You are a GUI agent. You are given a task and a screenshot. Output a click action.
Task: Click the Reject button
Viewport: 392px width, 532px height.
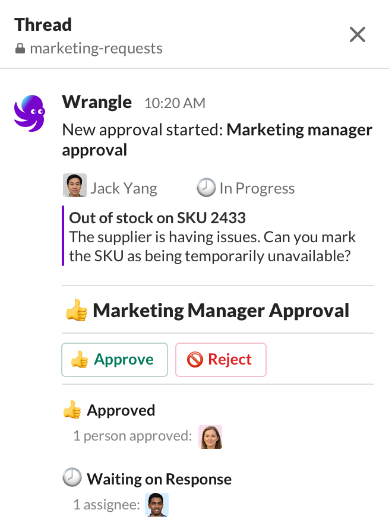coord(220,359)
